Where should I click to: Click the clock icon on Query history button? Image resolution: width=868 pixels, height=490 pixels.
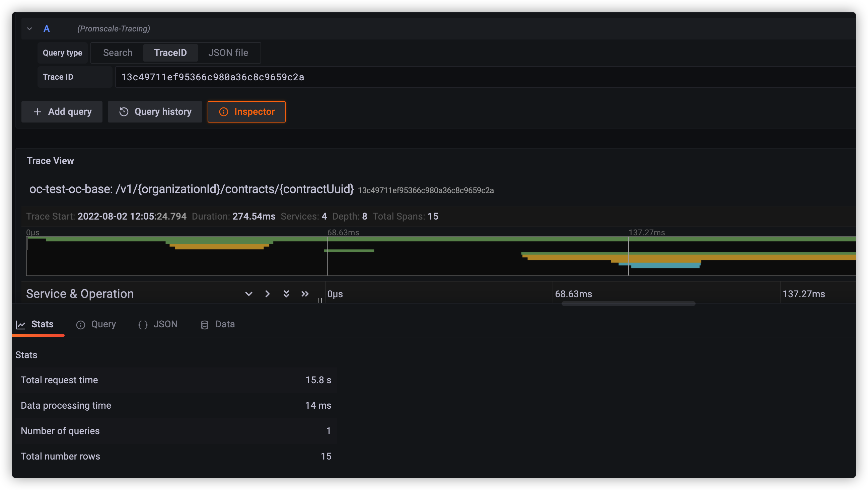point(124,111)
